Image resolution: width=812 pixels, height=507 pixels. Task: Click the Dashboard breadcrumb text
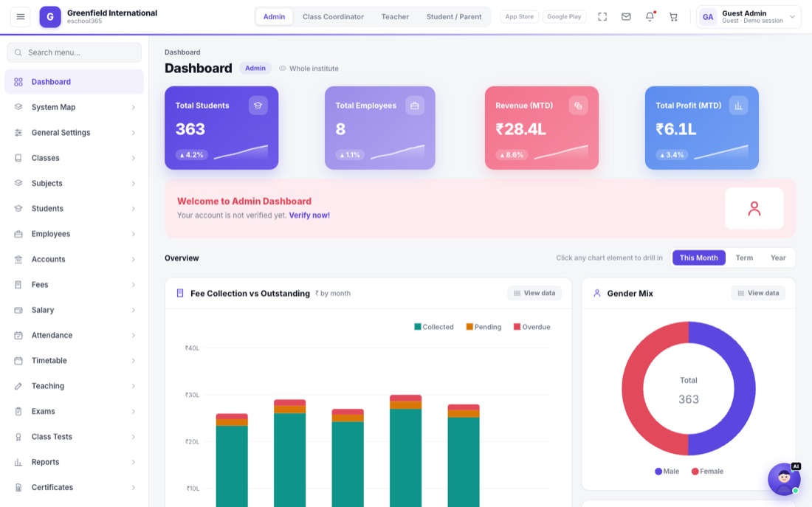182,52
